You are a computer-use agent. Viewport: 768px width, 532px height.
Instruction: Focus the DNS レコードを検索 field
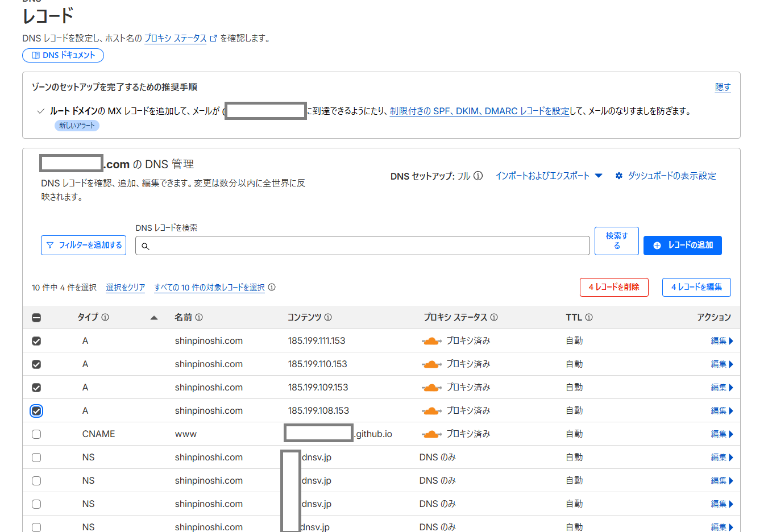362,246
